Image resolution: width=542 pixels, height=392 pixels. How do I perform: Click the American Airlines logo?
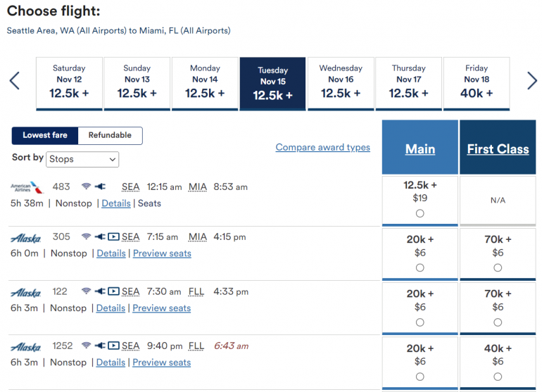pos(27,187)
